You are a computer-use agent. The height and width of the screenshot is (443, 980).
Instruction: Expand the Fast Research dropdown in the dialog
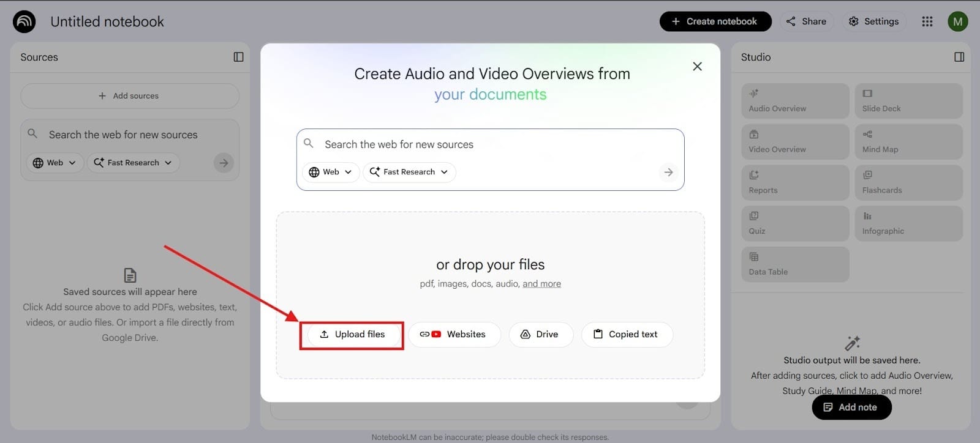click(x=409, y=172)
